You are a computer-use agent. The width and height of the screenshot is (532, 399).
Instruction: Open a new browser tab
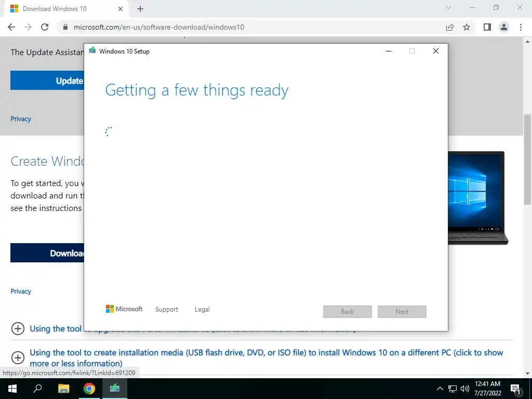(140, 9)
